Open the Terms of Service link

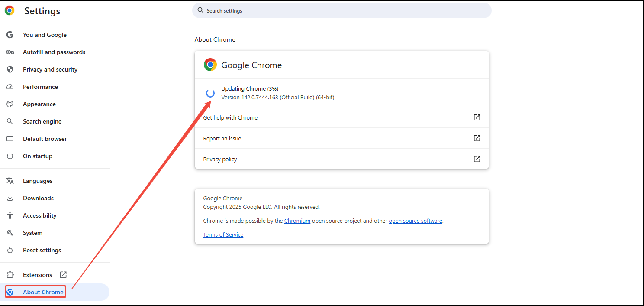[x=223, y=234]
